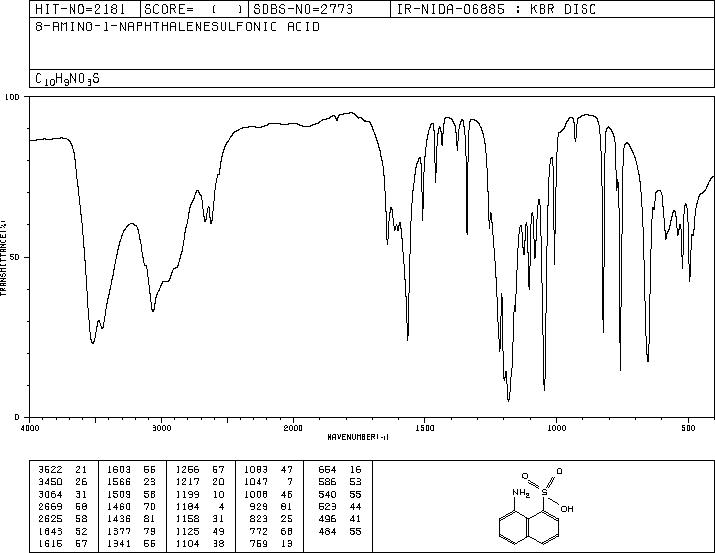Click peak table entry "1509"
The image size is (715, 553).
[x=119, y=494]
